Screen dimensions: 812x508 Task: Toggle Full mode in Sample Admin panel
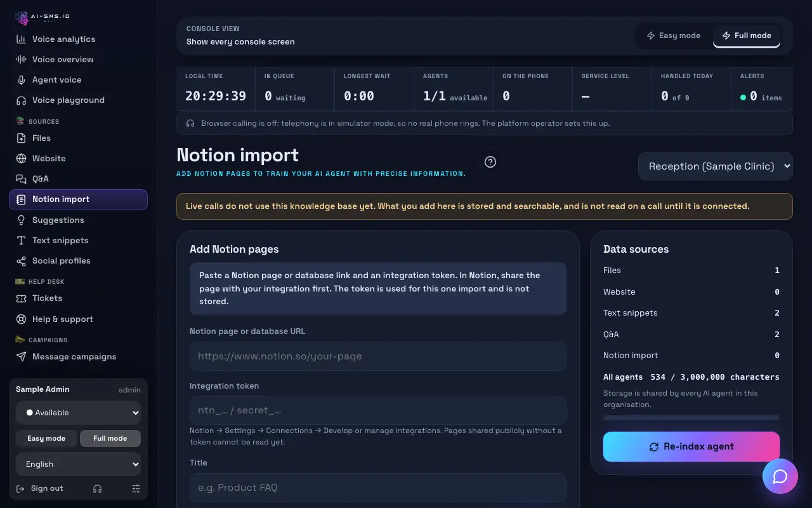(x=110, y=438)
